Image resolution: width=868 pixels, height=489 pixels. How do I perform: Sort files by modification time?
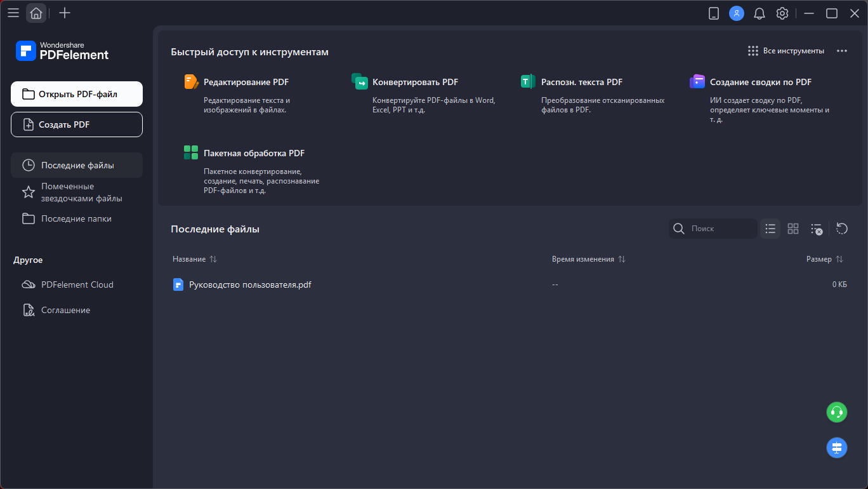[622, 259]
